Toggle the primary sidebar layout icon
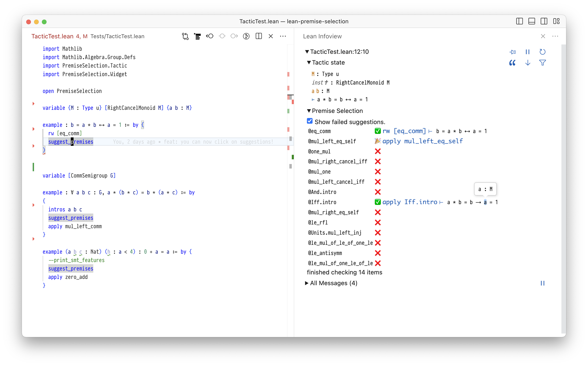 click(x=519, y=21)
